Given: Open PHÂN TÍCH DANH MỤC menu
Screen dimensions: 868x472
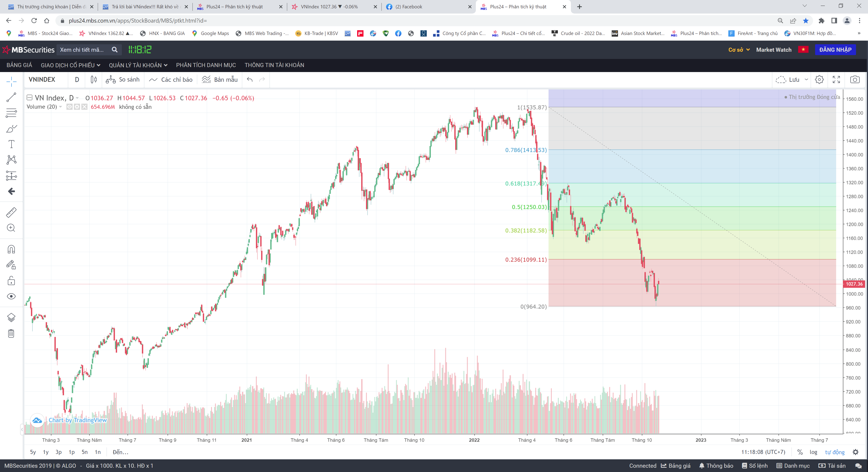Looking at the screenshot, I should pos(206,65).
